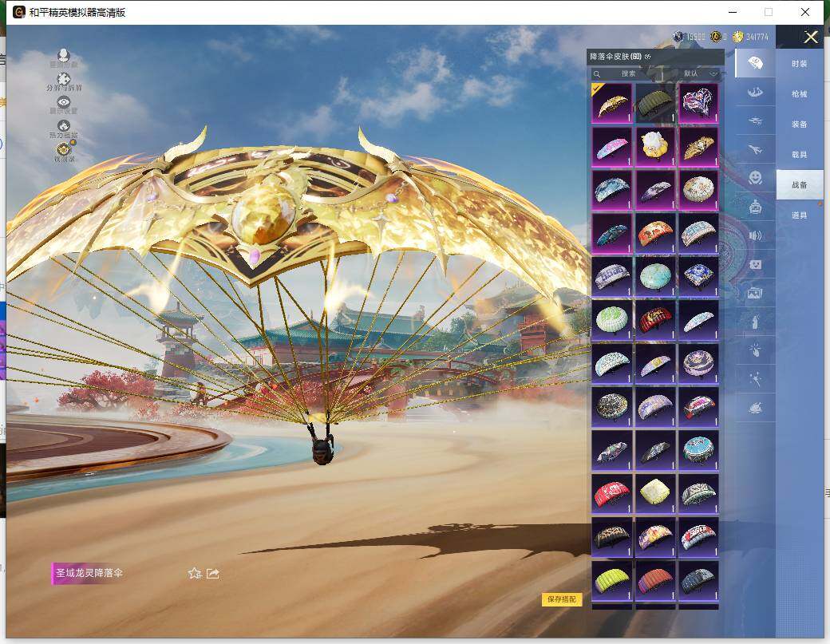Switch to the 枪械 tab
Image resolution: width=830 pixels, height=644 pixels.
coord(799,94)
